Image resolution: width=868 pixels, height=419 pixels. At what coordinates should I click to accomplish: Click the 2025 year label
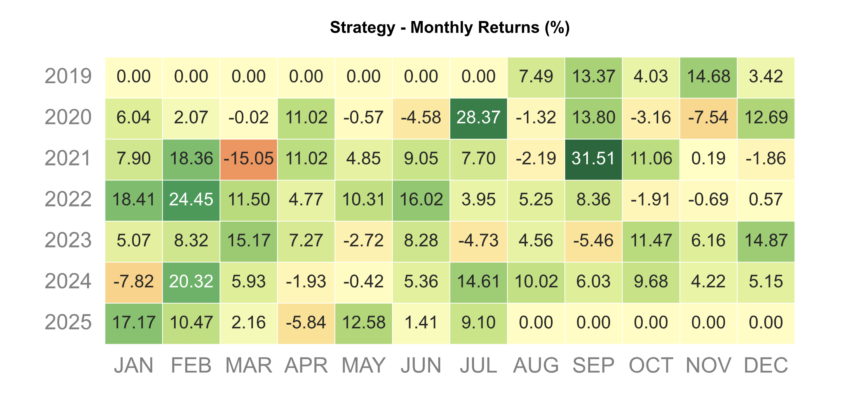[x=68, y=323]
